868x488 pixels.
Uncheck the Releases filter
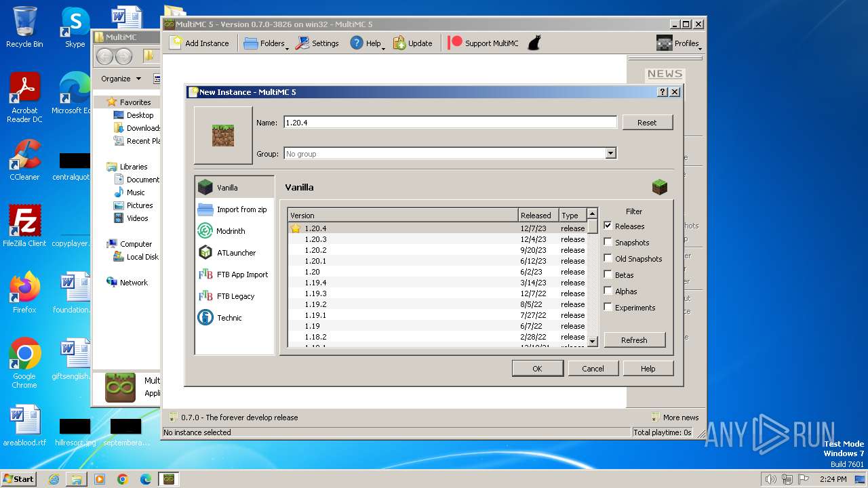pyautogui.click(x=608, y=226)
